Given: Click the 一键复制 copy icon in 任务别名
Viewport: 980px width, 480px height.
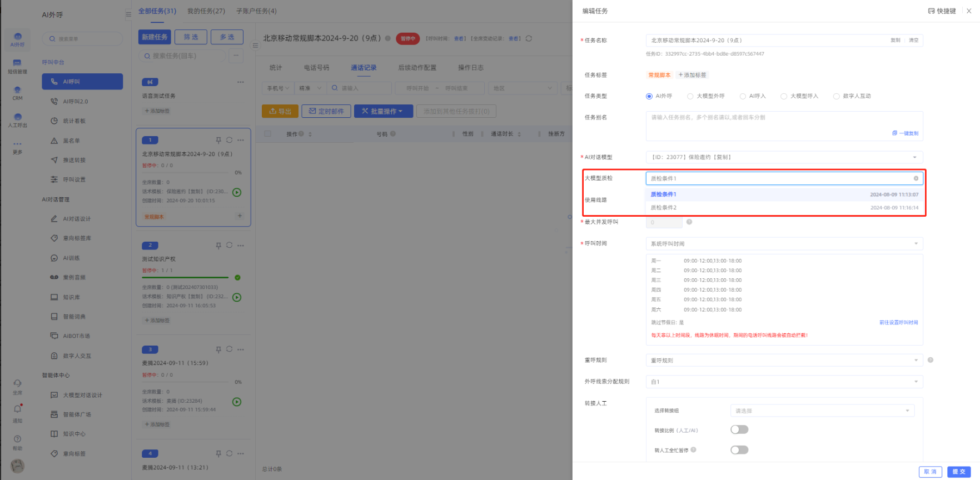Looking at the screenshot, I should (x=894, y=133).
